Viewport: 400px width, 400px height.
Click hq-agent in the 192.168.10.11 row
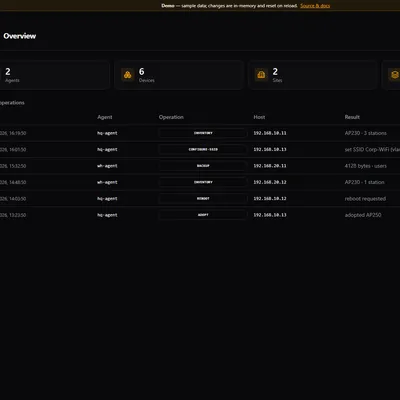click(107, 133)
